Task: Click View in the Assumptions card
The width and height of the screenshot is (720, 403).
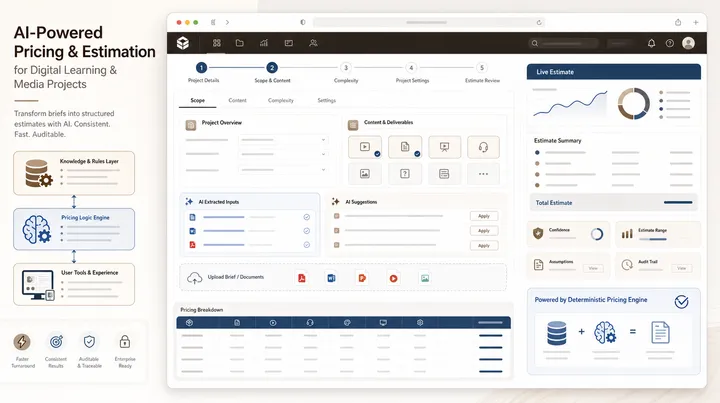Action: pyautogui.click(x=593, y=268)
